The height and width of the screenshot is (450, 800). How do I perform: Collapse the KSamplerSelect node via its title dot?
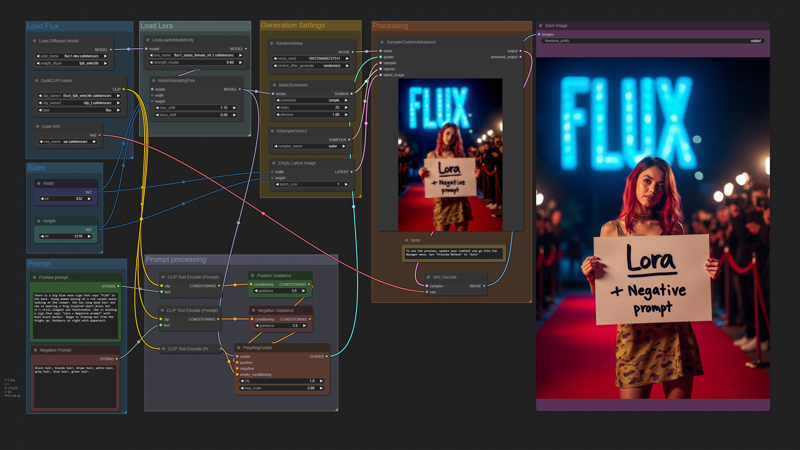coord(272,131)
